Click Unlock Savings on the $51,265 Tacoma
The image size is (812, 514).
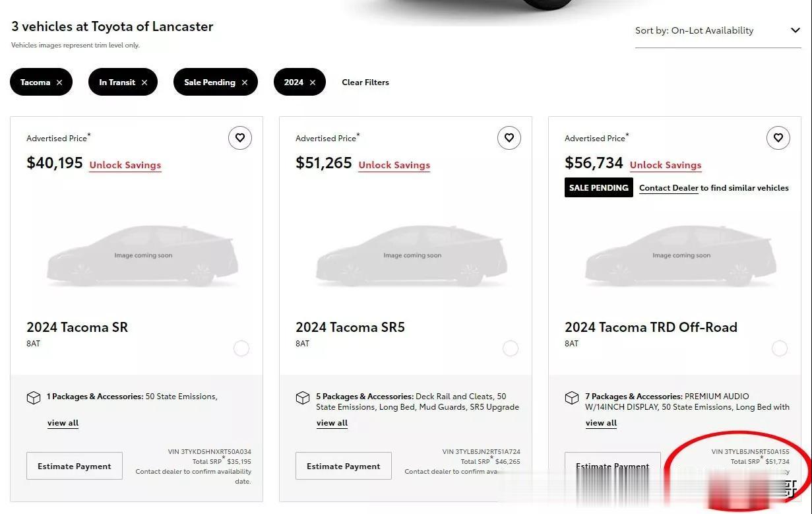coord(394,165)
